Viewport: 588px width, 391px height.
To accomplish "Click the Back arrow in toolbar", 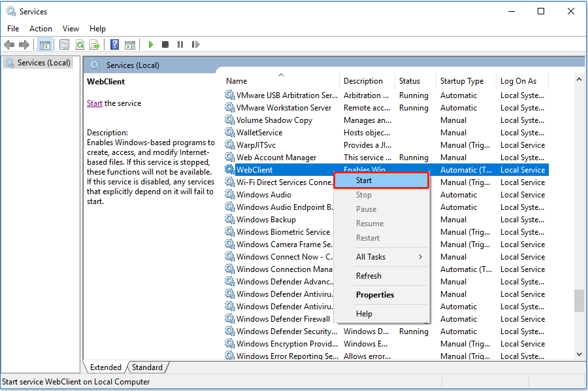I will tap(9, 45).
